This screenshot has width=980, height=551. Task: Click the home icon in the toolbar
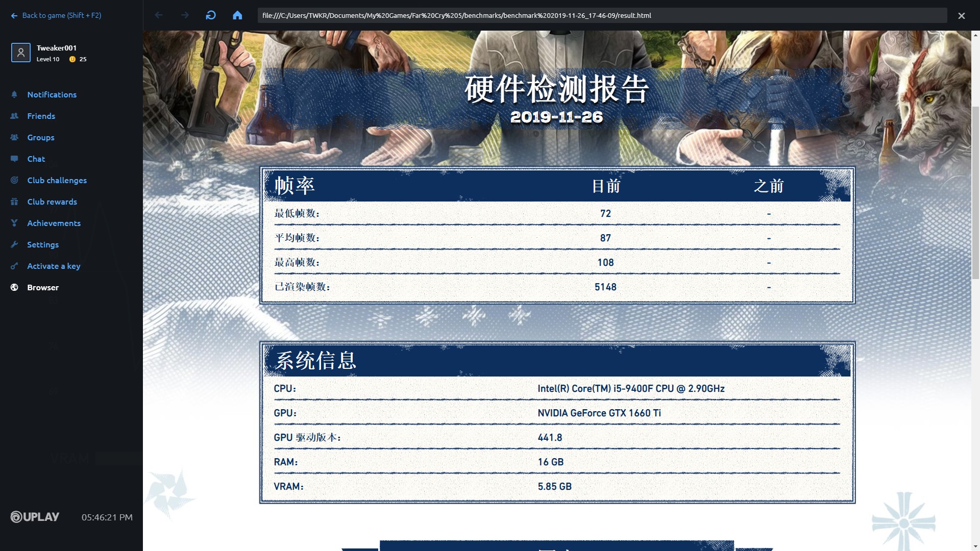237,15
